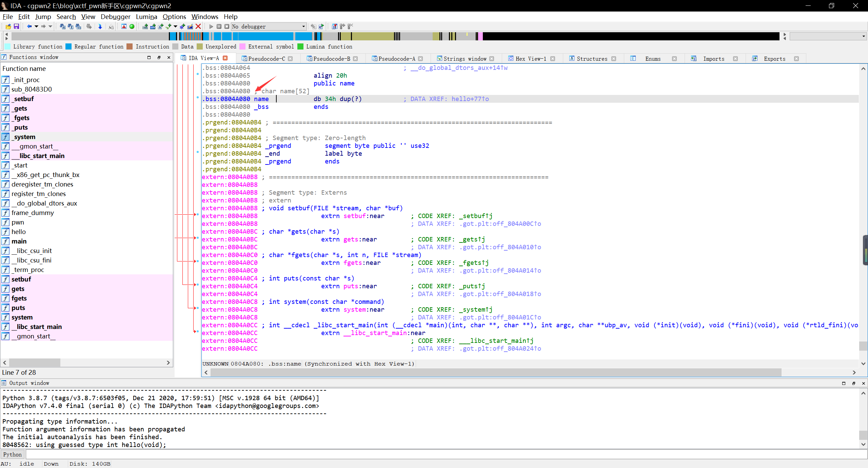Click the blue star toolbar icon
The width and height of the screenshot is (868, 468).
click(182, 26)
